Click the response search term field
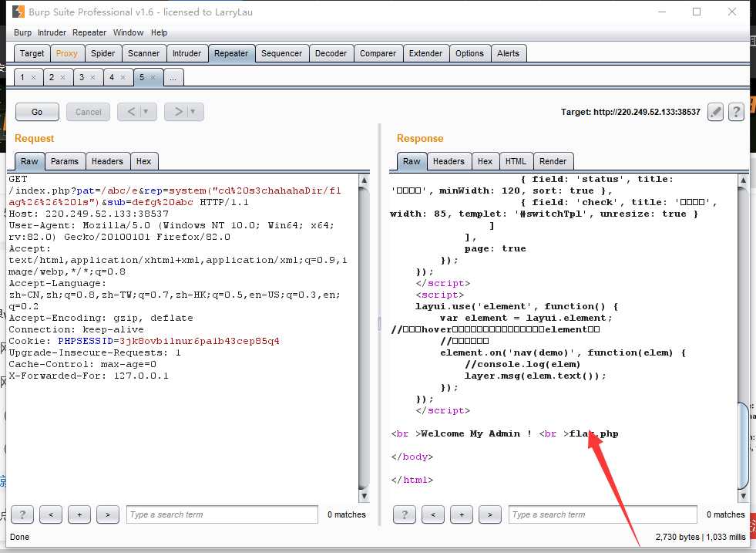Viewport: 756px width, 553px height. pos(603,514)
